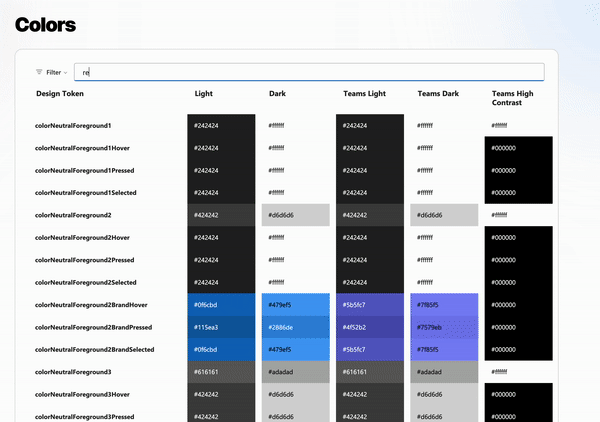Click High Contrast #000000 swatch in colorNeutralForeground3Hover row
The height and width of the screenshot is (422, 600).
point(518,394)
